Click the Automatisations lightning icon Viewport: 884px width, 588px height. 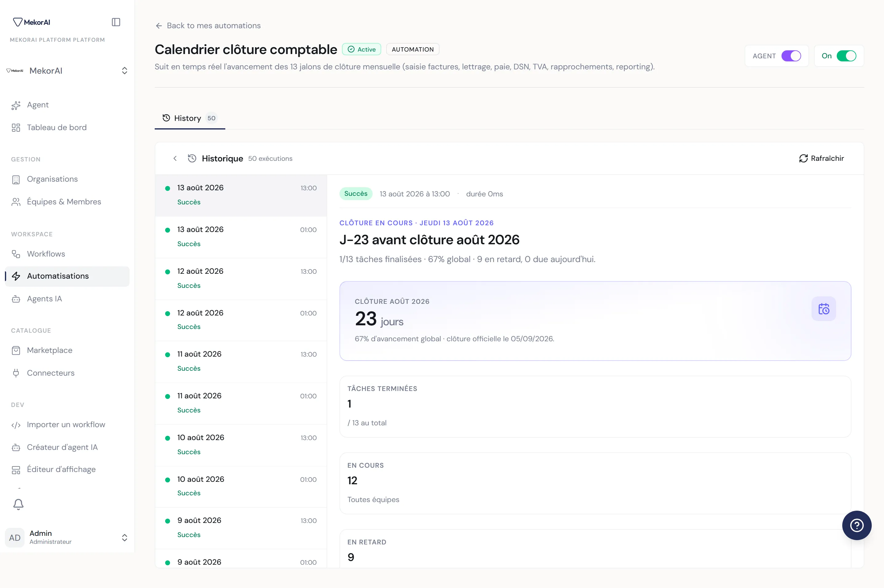tap(16, 277)
